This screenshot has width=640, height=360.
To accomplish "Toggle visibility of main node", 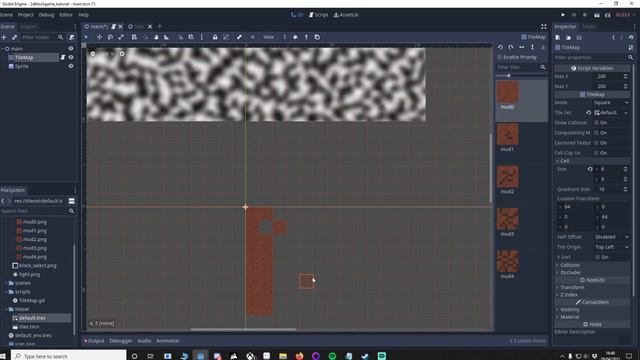I will [x=71, y=49].
